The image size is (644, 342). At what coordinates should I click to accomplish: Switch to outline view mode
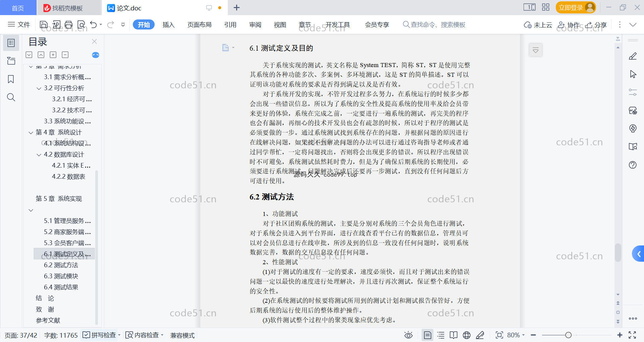tap(441, 335)
